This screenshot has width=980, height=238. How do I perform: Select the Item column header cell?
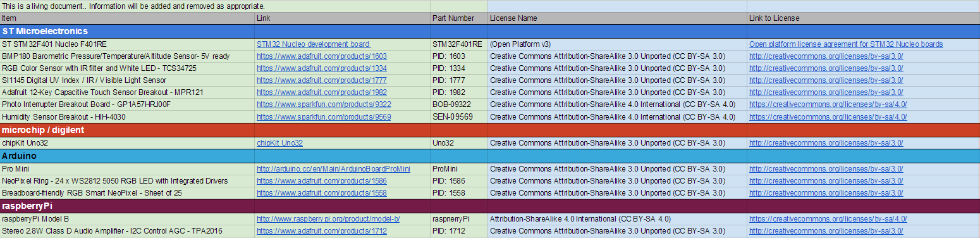(127, 18)
